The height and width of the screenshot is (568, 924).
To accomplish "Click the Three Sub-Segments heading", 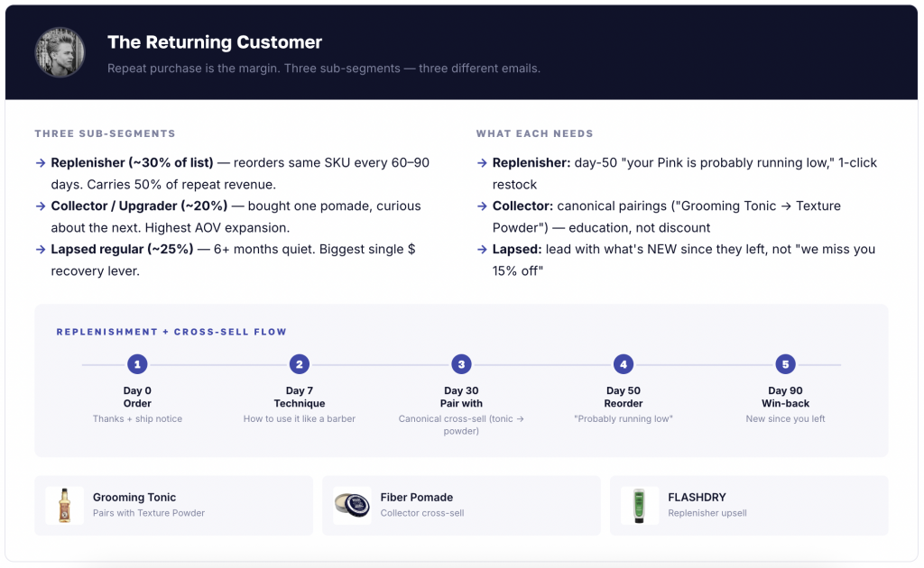I will coord(105,133).
